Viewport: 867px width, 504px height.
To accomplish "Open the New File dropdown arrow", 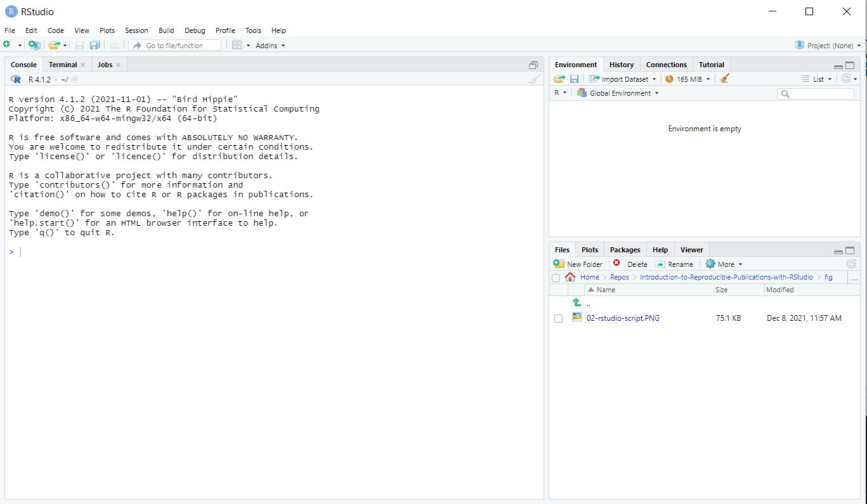I will pyautogui.click(x=20, y=46).
